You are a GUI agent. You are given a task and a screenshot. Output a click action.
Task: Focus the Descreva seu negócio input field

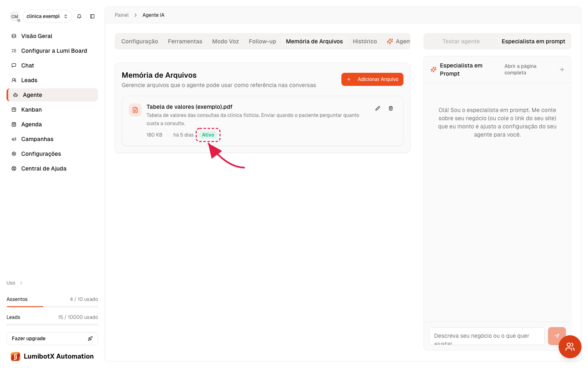point(487,336)
